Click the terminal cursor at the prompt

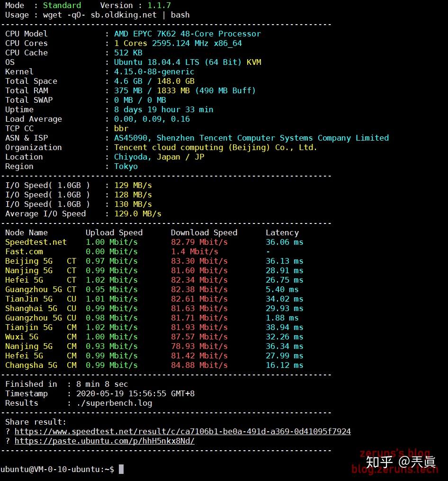[121, 469]
